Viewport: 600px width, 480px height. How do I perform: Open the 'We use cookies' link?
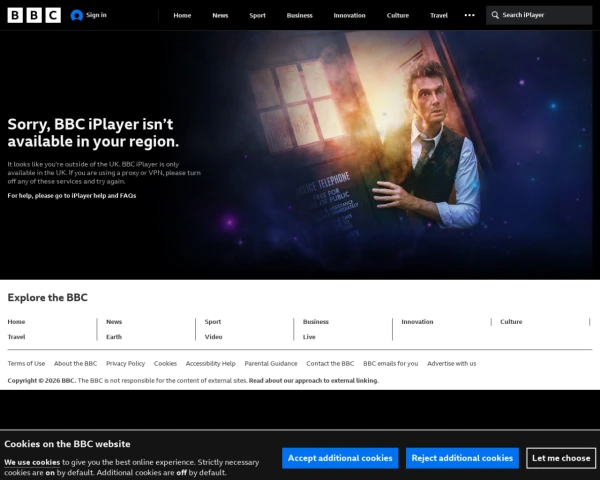[32, 462]
